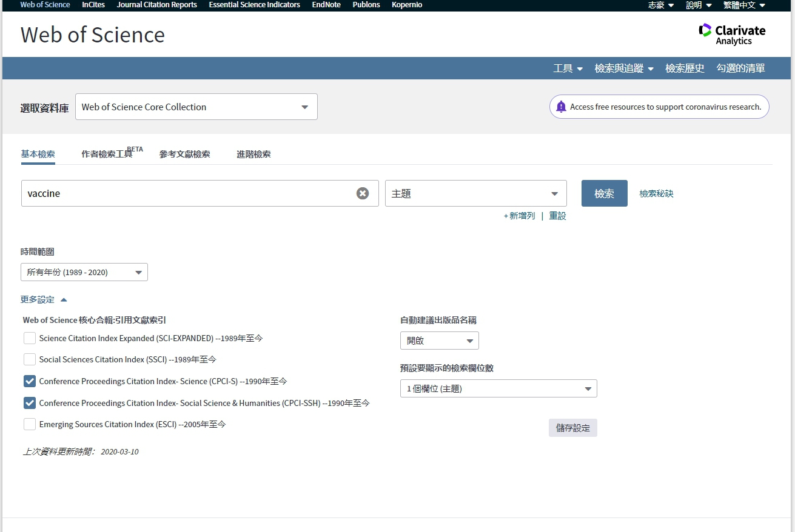Open EndNote from the top bar
The image size is (795, 532).
point(326,5)
